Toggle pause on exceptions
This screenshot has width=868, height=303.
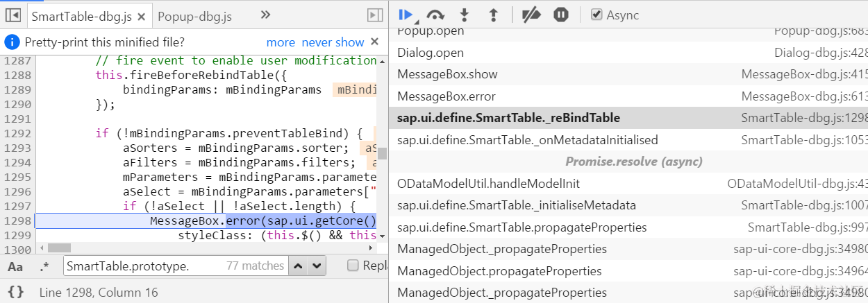pyautogui.click(x=561, y=15)
